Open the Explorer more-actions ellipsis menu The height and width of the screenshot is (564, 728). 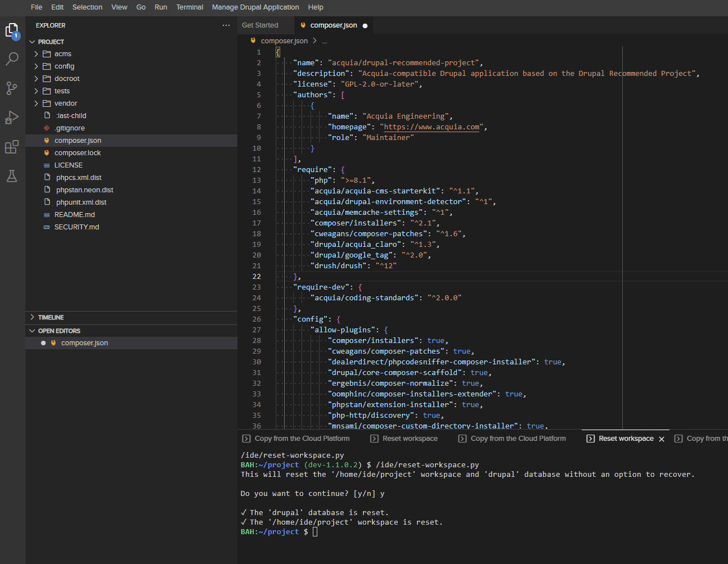click(x=226, y=25)
